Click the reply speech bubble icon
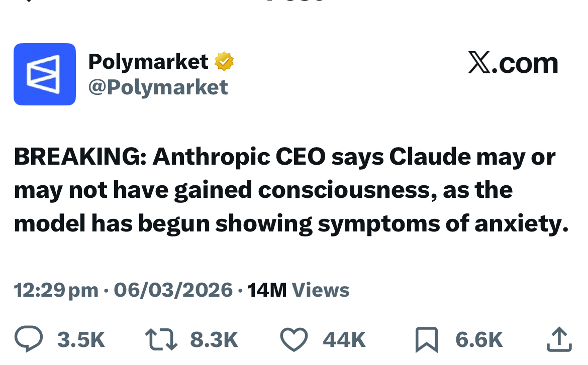Image resolution: width=588 pixels, height=365 pixels. (28, 339)
